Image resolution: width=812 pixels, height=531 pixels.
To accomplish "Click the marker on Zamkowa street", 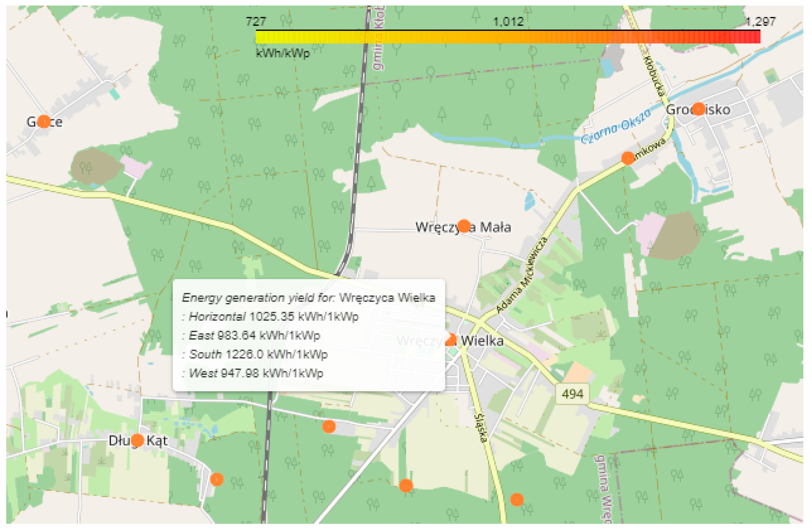I will (628, 158).
